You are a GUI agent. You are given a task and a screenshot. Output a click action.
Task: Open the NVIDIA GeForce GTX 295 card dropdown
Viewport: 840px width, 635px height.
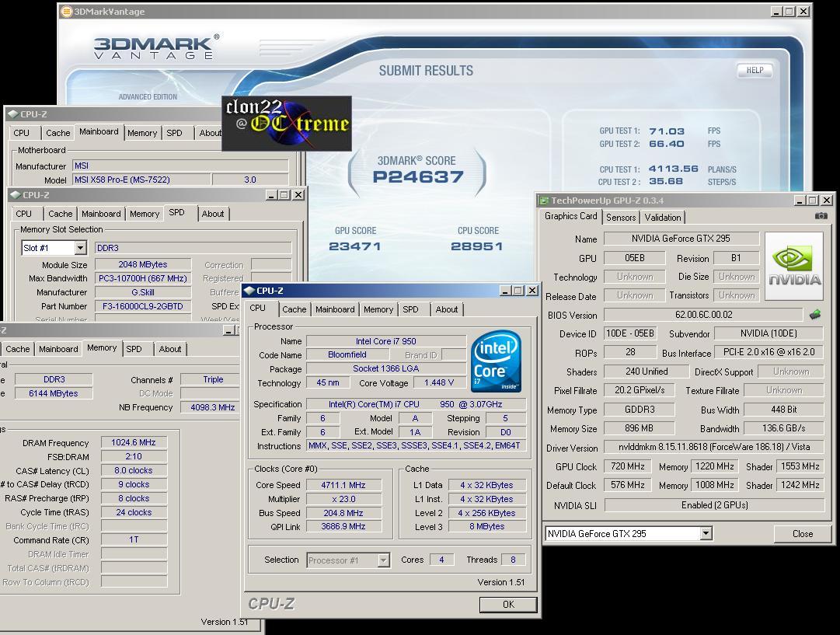tap(706, 534)
